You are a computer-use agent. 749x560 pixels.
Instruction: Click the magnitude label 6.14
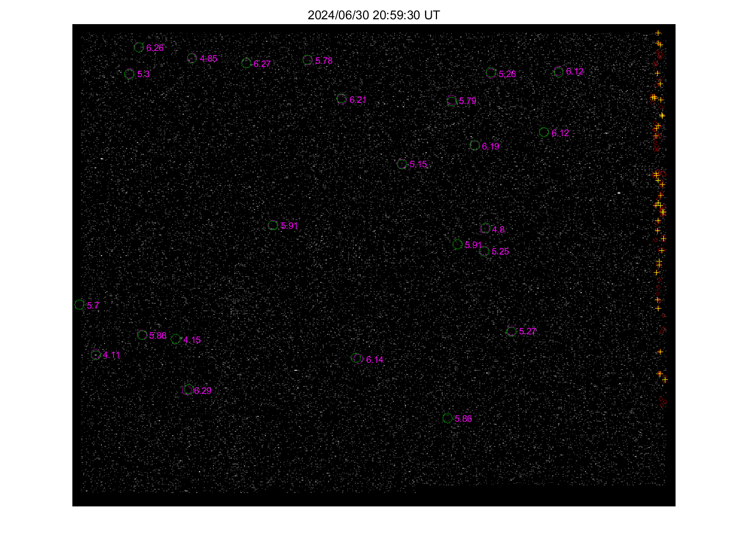(x=375, y=360)
